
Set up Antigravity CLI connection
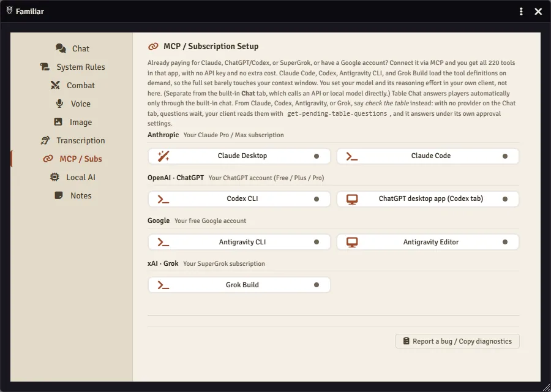(x=239, y=242)
